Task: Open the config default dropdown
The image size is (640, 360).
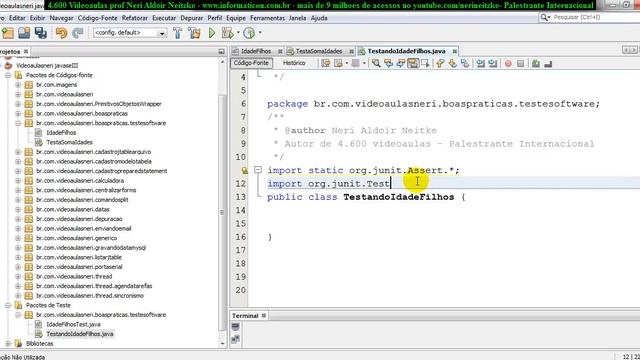Action: coord(162,33)
